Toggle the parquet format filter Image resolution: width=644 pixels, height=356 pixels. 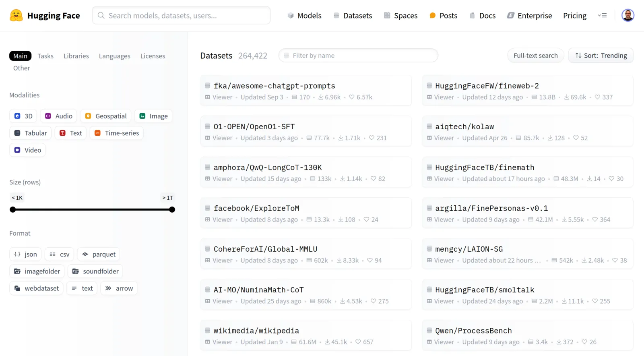coord(99,254)
